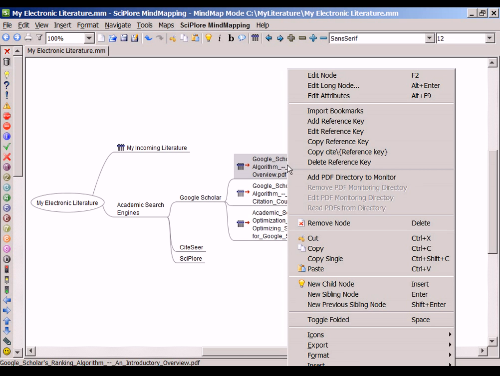Choose New Sibling Node from context menu
This screenshot has width=501, height=376.
tap(371, 294)
